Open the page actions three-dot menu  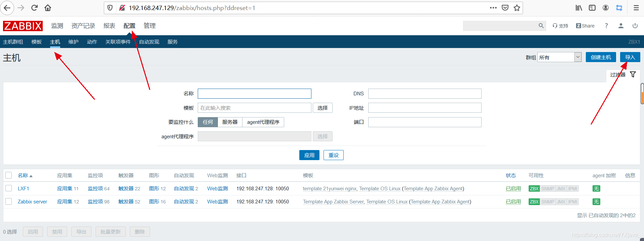493,8
